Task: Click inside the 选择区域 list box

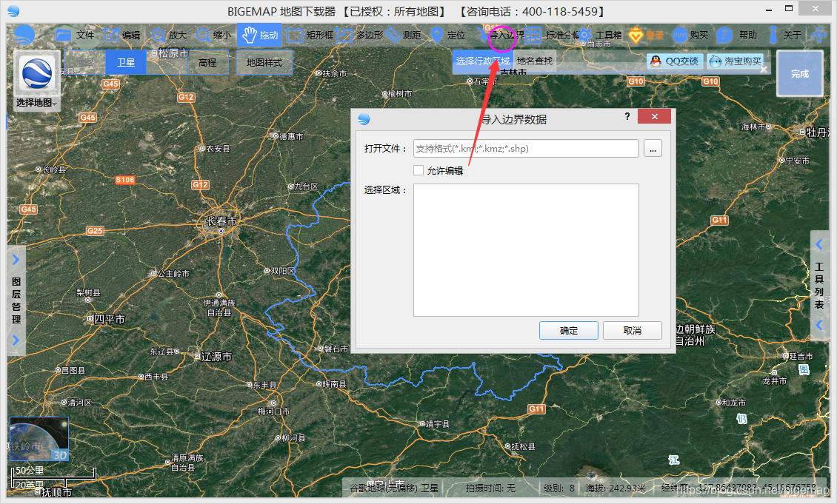Action: pos(526,250)
